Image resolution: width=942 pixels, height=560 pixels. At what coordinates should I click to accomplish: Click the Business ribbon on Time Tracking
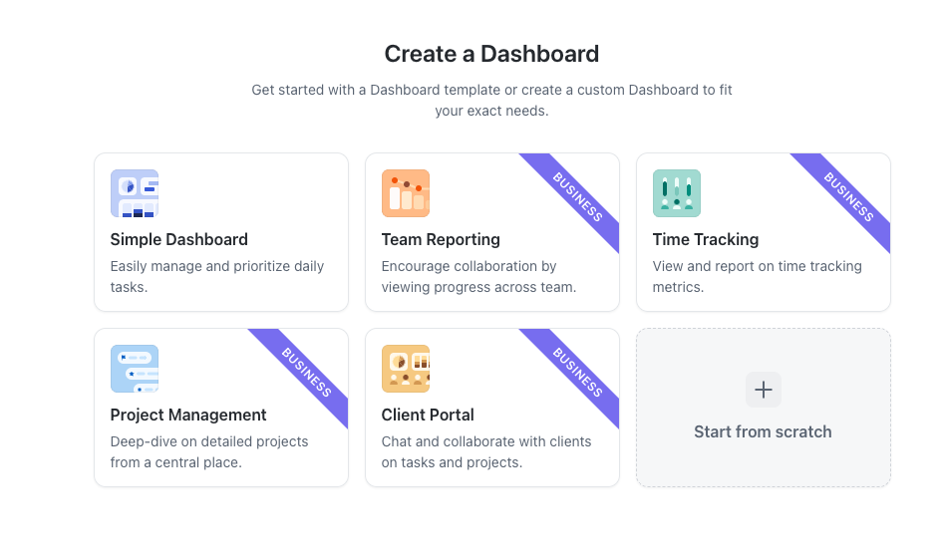849,197
